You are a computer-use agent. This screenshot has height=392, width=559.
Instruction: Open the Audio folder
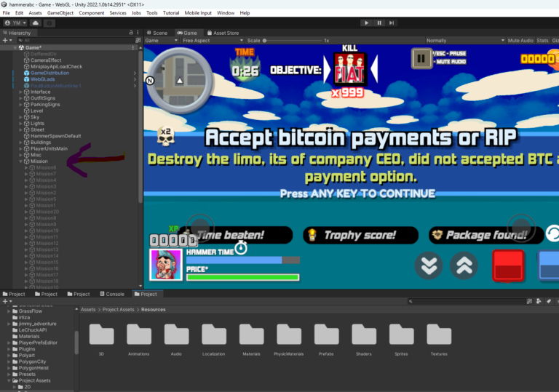click(x=176, y=340)
